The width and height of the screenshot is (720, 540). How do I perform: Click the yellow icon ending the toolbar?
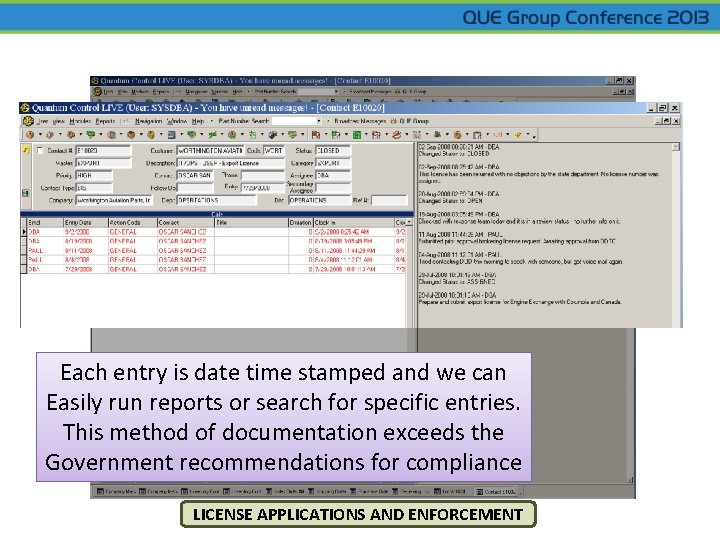518,135
